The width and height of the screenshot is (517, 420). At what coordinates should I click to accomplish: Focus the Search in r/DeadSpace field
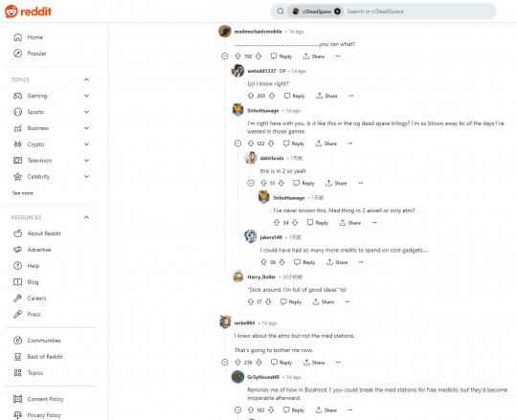418,11
